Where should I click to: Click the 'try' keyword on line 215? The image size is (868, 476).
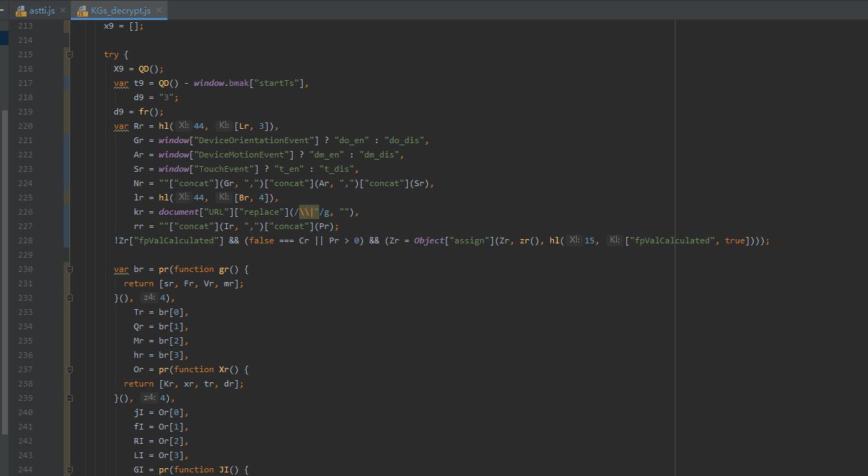tap(111, 54)
